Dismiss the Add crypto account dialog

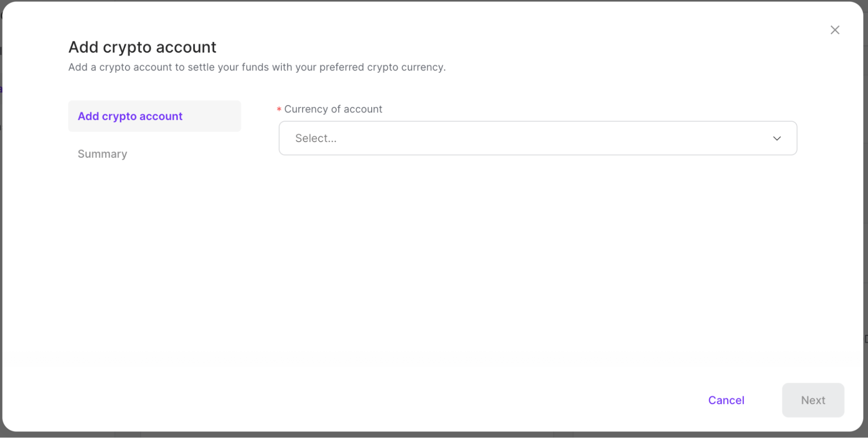pos(835,30)
